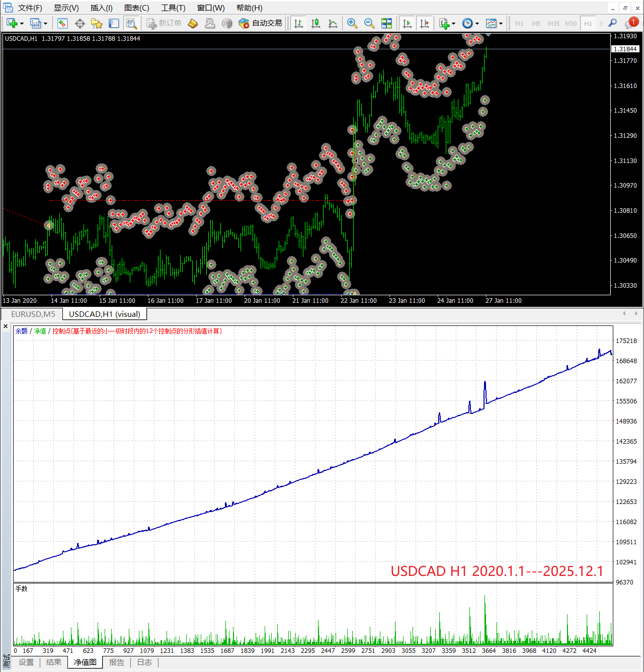The image size is (644, 672).
Task: Open the Data Window crosshair icon
Action: point(79,23)
